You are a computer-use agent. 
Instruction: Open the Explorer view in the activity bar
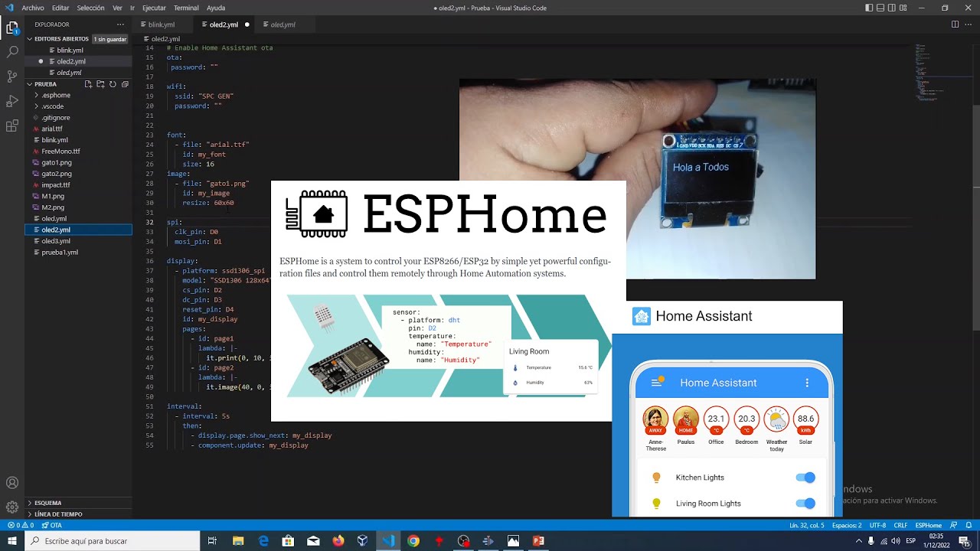pos(12,28)
